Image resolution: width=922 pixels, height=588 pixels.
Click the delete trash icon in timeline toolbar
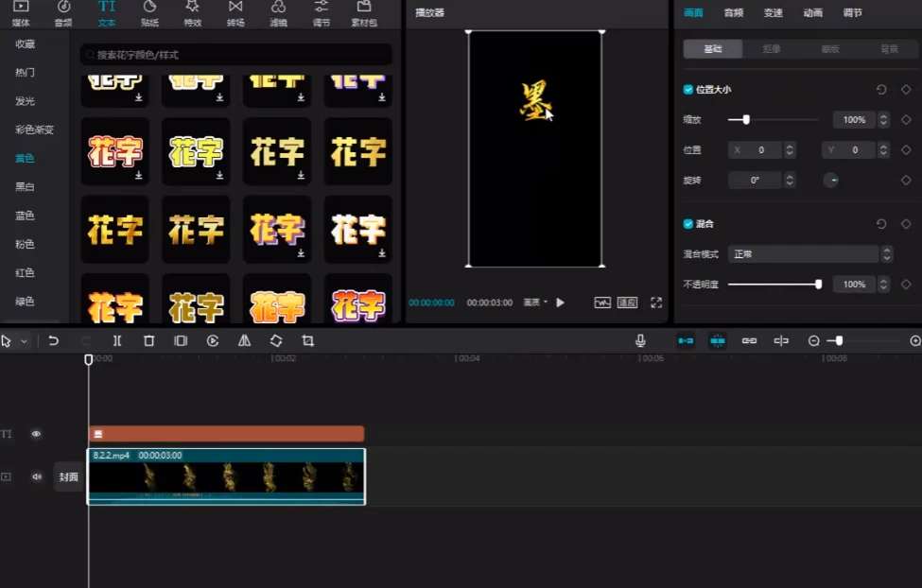tap(148, 340)
